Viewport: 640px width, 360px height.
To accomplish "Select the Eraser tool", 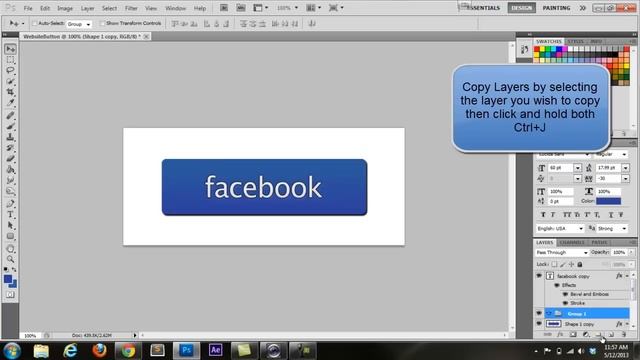I will [x=10, y=158].
